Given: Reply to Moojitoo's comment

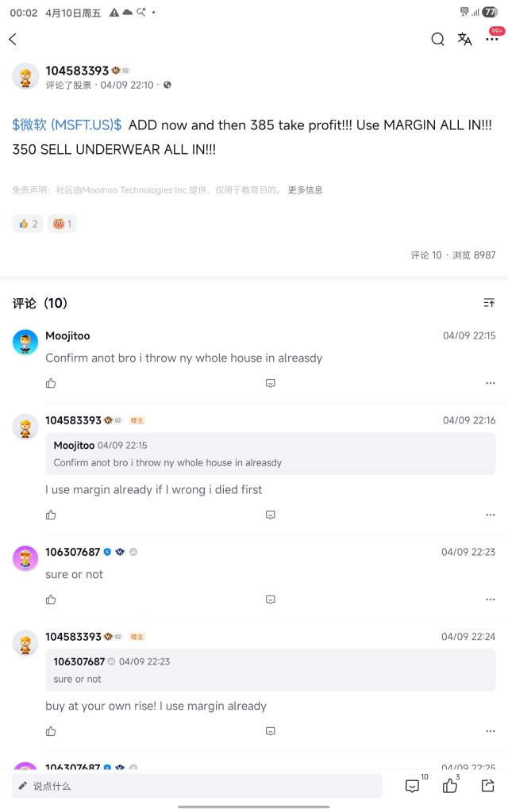Looking at the screenshot, I should (270, 383).
